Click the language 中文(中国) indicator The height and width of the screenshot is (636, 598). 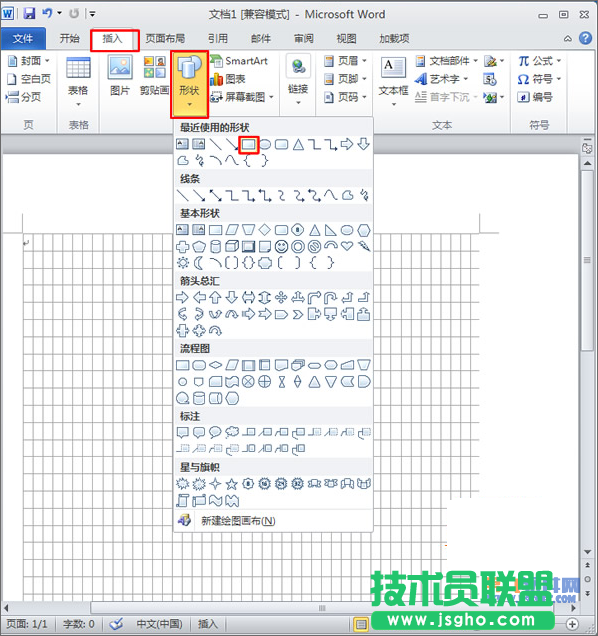[159, 624]
